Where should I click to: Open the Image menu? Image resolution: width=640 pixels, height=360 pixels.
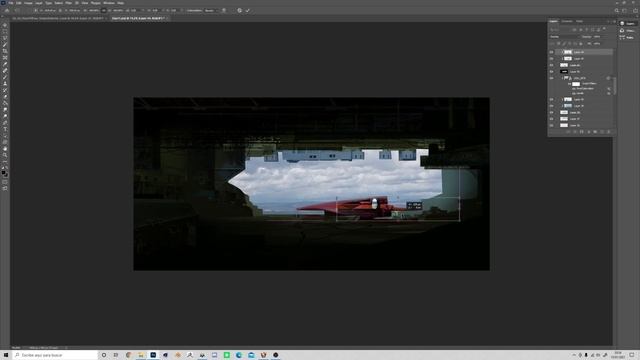[x=28, y=3]
